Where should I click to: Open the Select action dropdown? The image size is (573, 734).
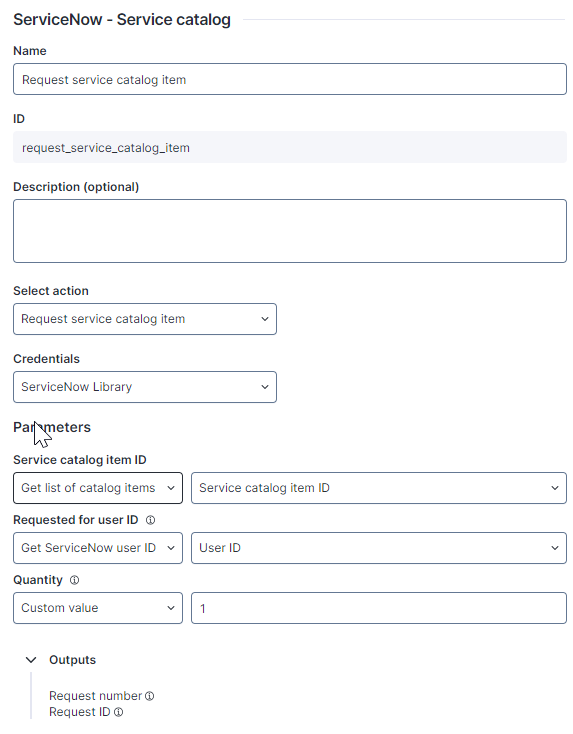[145, 319]
